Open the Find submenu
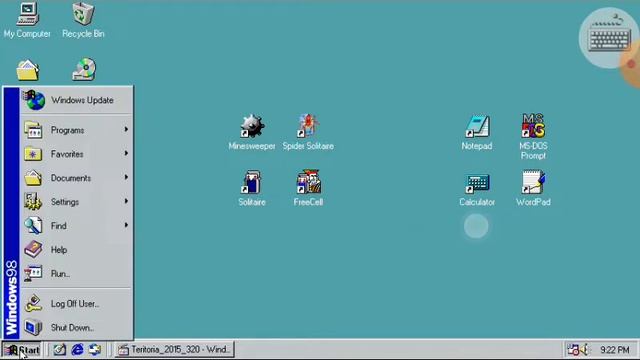This screenshot has width=640, height=360. [76, 226]
